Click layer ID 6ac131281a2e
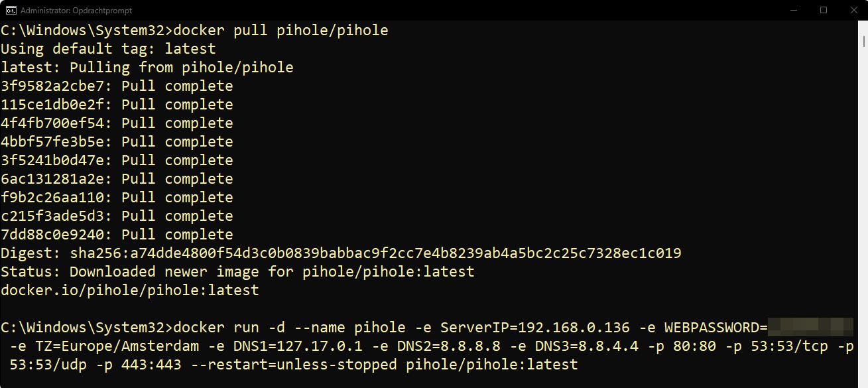Image resolution: width=868 pixels, height=388 pixels. point(56,179)
